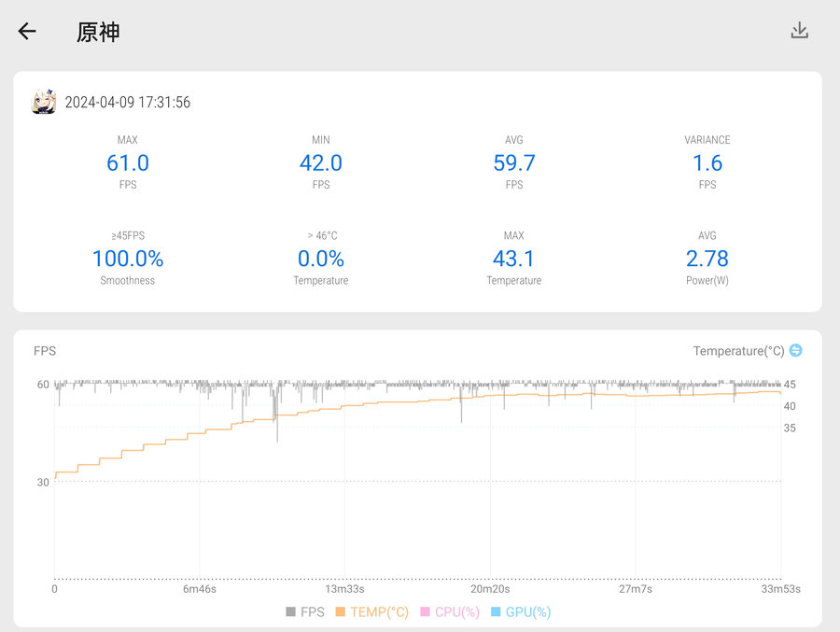
Task: Toggle the FPS legend series
Action: point(305,612)
